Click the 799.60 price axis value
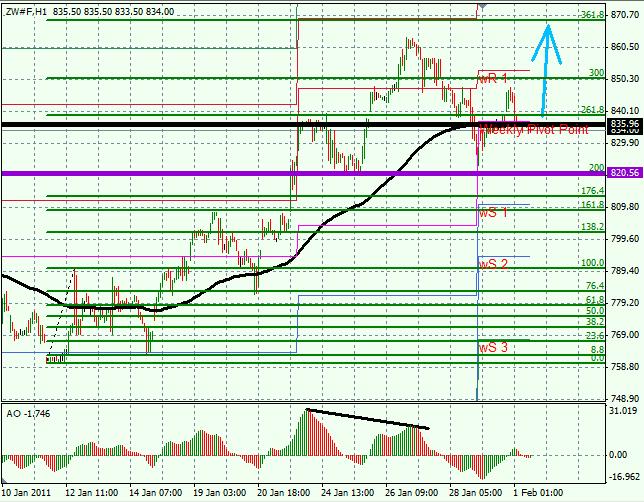 [624, 239]
